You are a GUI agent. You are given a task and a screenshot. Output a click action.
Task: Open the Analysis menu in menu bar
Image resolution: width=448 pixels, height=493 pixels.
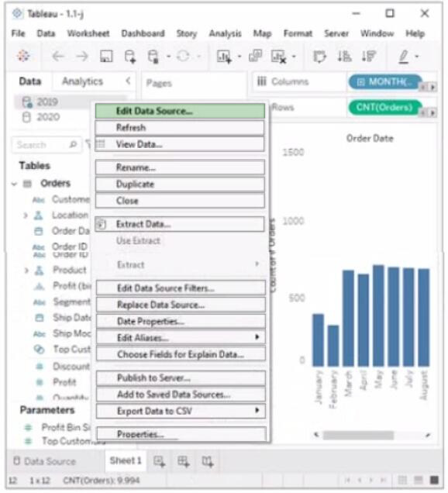tap(225, 33)
